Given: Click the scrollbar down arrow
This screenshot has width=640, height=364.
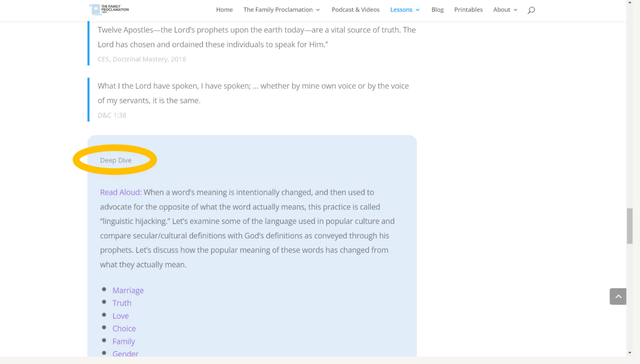Looking at the screenshot, I should point(629,353).
